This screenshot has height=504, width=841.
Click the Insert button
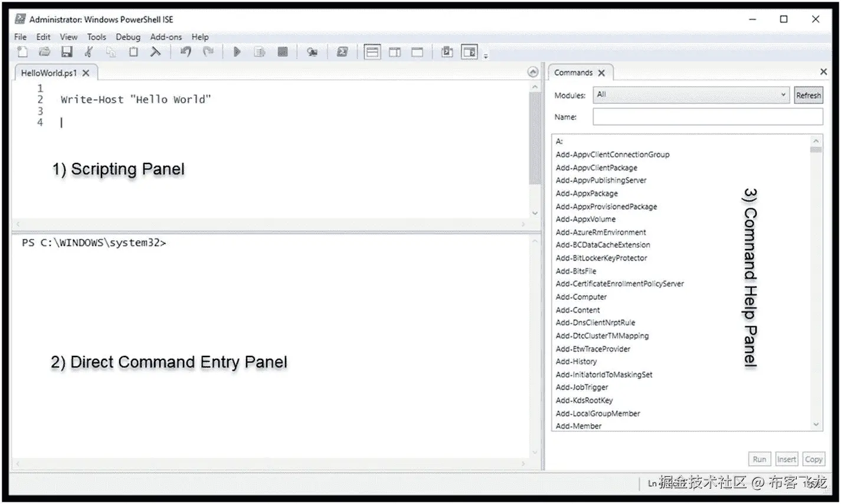point(786,459)
